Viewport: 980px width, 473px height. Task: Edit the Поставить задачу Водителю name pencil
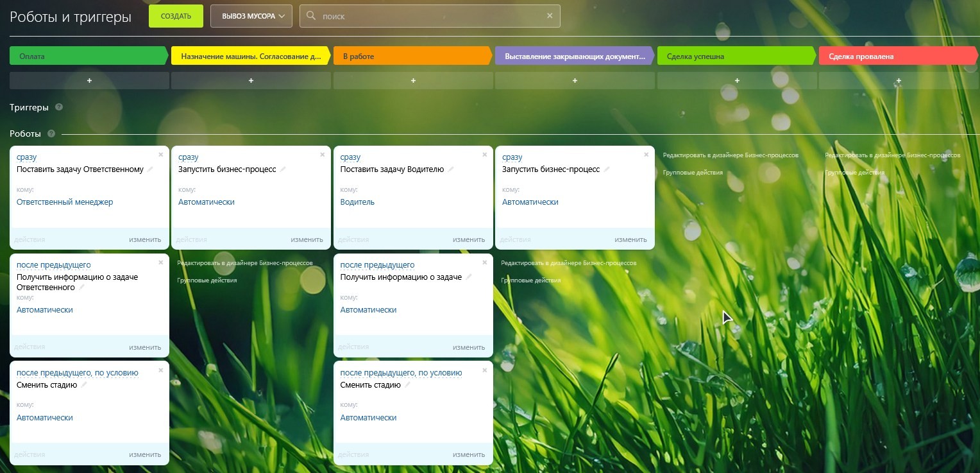tap(451, 169)
